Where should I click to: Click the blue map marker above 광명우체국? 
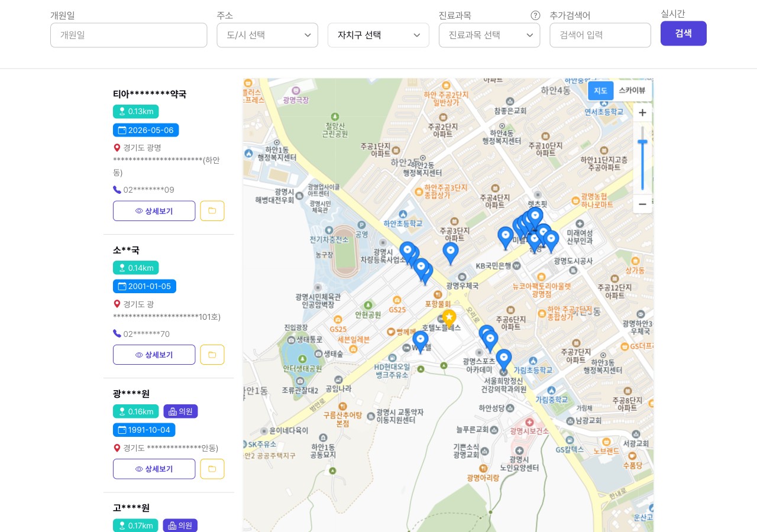pos(451,253)
